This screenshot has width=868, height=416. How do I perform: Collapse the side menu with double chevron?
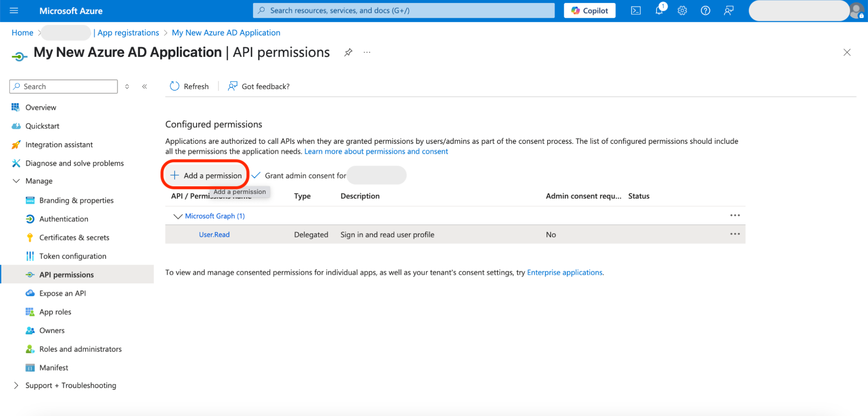(x=145, y=87)
